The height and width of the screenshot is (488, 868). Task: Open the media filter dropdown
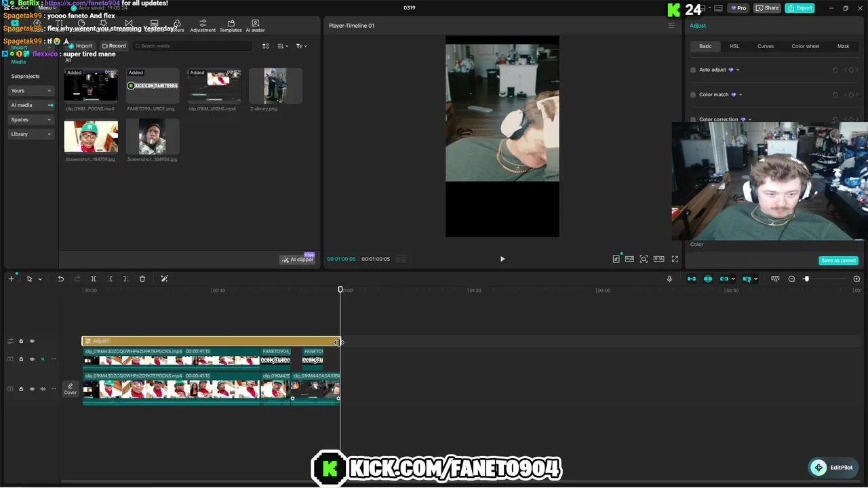coord(301,46)
